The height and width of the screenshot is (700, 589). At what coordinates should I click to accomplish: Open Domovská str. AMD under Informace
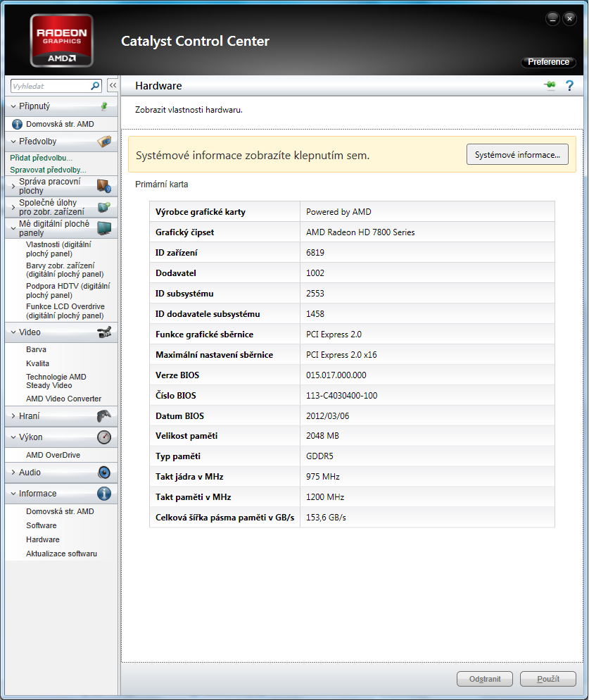coord(60,511)
